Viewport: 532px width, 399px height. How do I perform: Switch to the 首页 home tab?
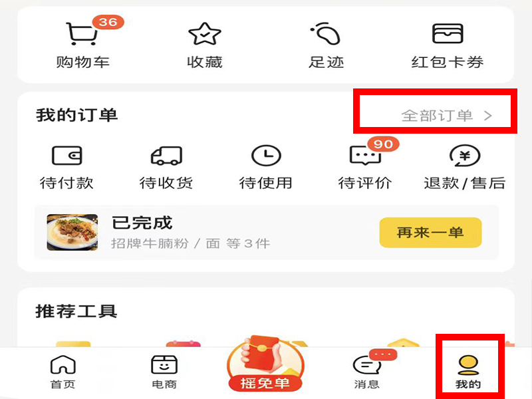coord(63,372)
